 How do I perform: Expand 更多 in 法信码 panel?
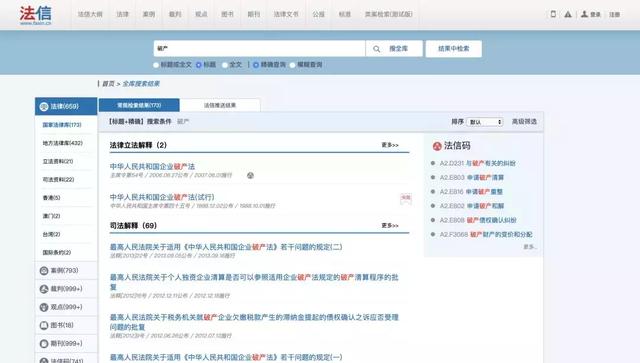click(x=529, y=247)
